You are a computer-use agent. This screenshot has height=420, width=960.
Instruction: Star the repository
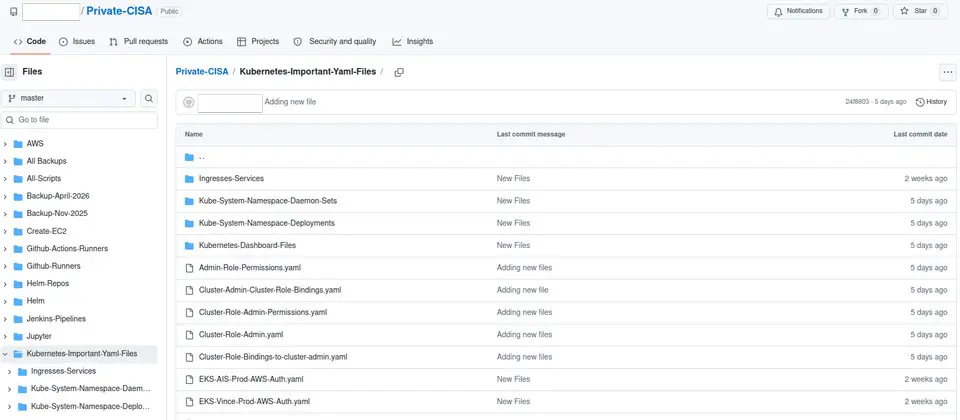(921, 11)
